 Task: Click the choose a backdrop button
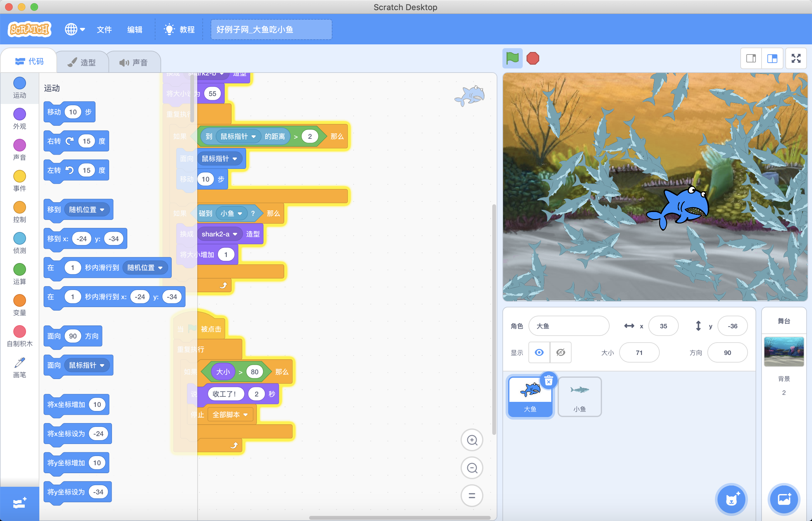pyautogui.click(x=784, y=499)
